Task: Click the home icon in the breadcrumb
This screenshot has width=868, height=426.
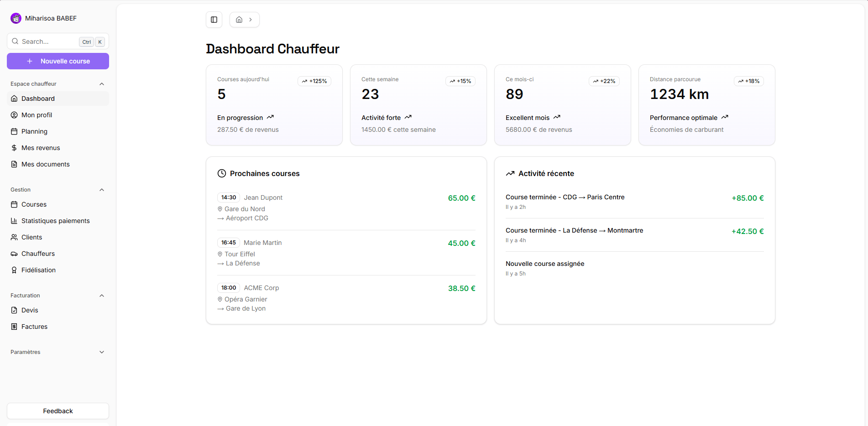Action: pyautogui.click(x=239, y=20)
